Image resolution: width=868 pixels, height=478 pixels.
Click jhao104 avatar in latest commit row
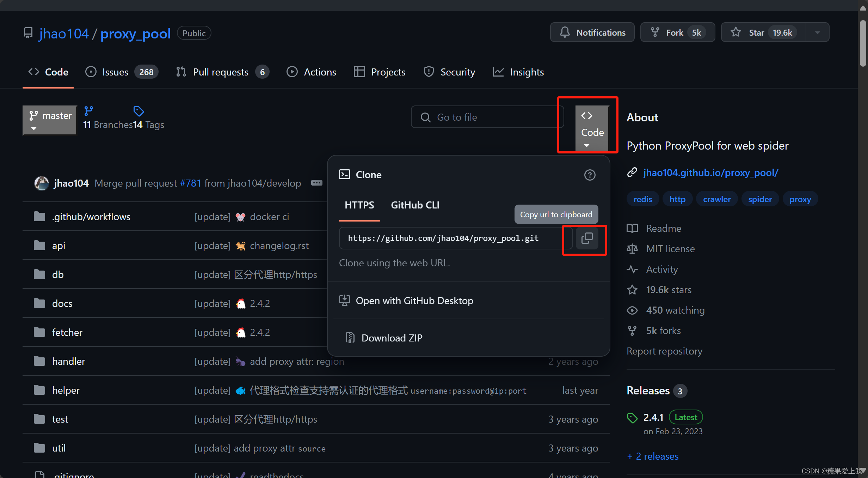coord(42,183)
